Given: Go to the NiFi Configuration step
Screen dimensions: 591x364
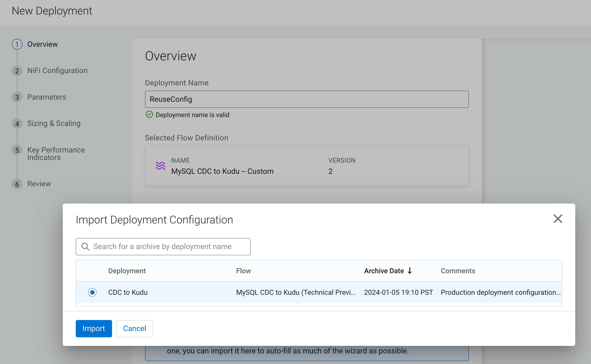Looking at the screenshot, I should (x=57, y=71).
